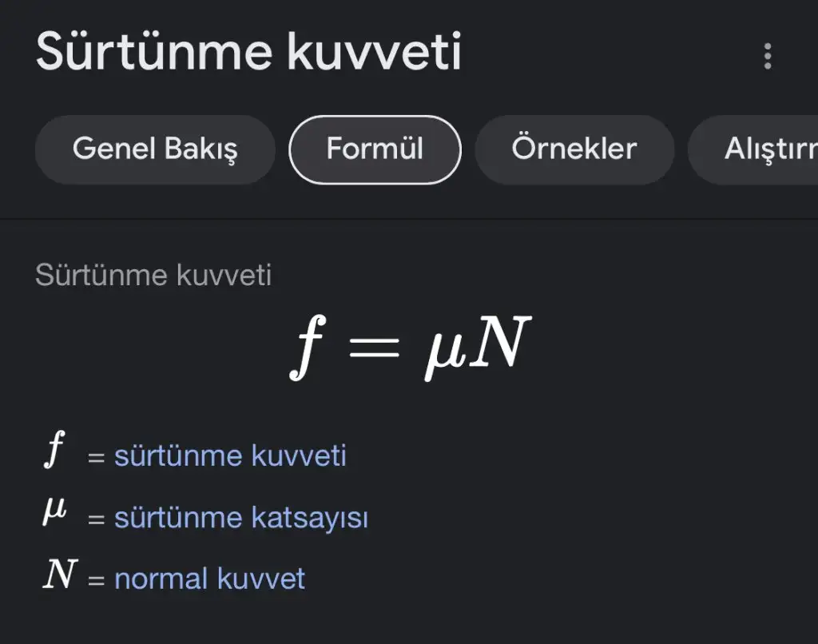Click the equals sign before sürtünme katsayısı

pos(96,519)
